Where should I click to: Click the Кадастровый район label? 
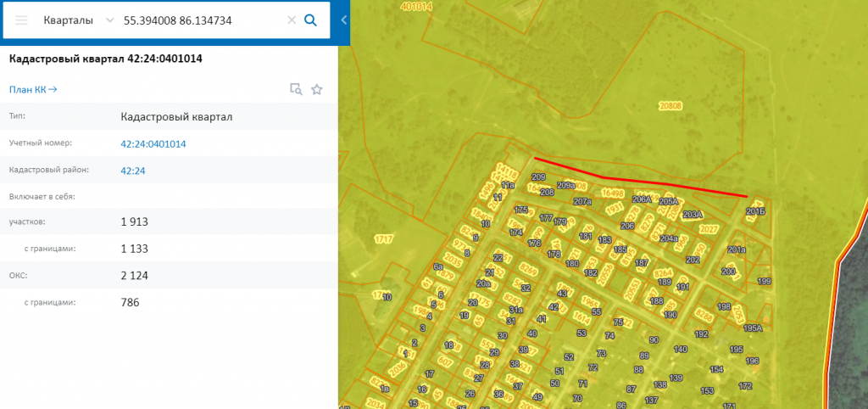coord(48,171)
